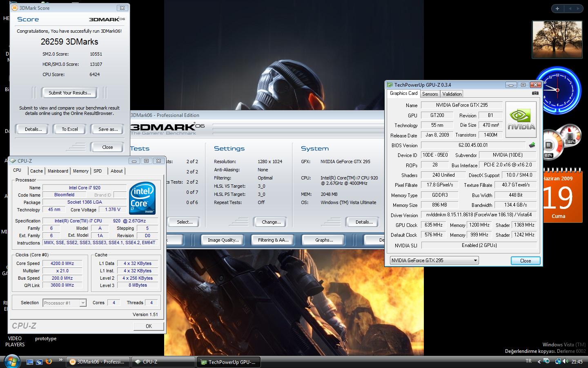This screenshot has height=368, width=588.
Task: Click the 26259 3DMarks score text
Action: tap(69, 42)
